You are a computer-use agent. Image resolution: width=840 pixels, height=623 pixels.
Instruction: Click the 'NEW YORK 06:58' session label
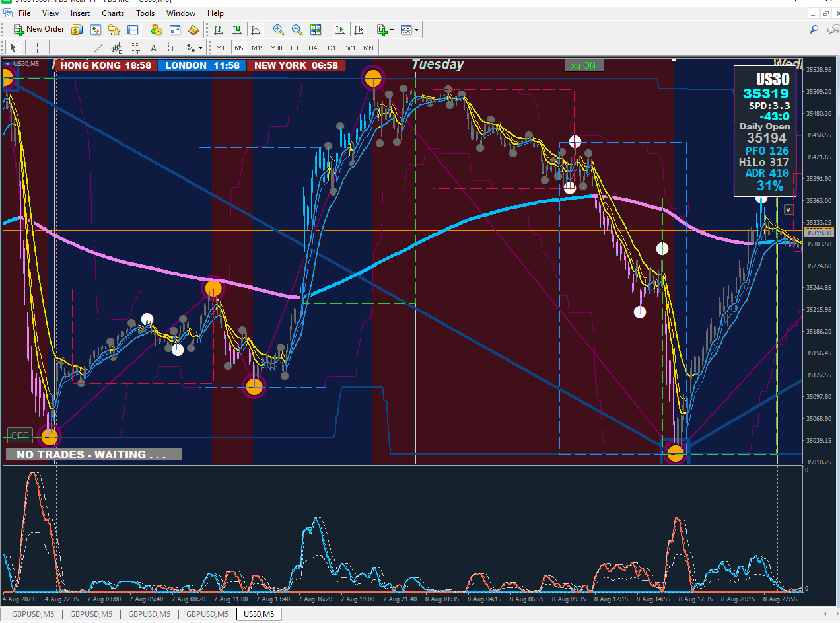(x=296, y=65)
